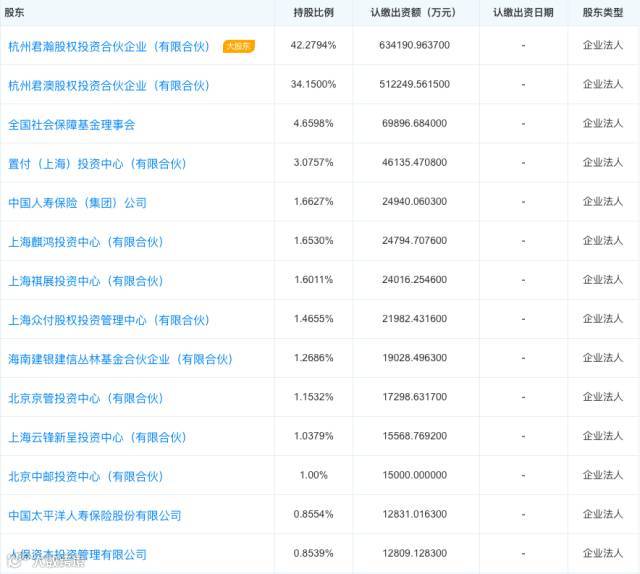
Task: Select the 17298.631700 contribution amount
Action: [x=414, y=397]
